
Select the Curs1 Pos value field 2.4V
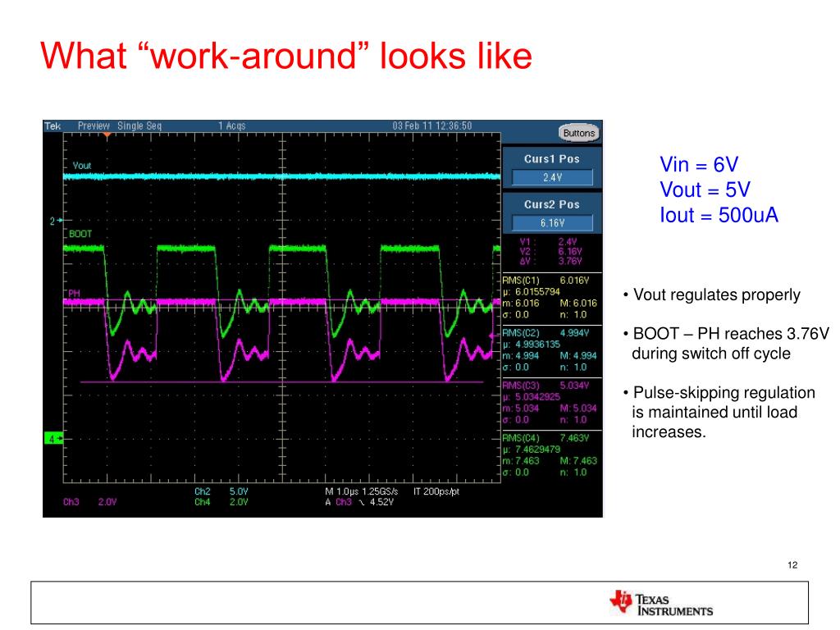(x=552, y=177)
